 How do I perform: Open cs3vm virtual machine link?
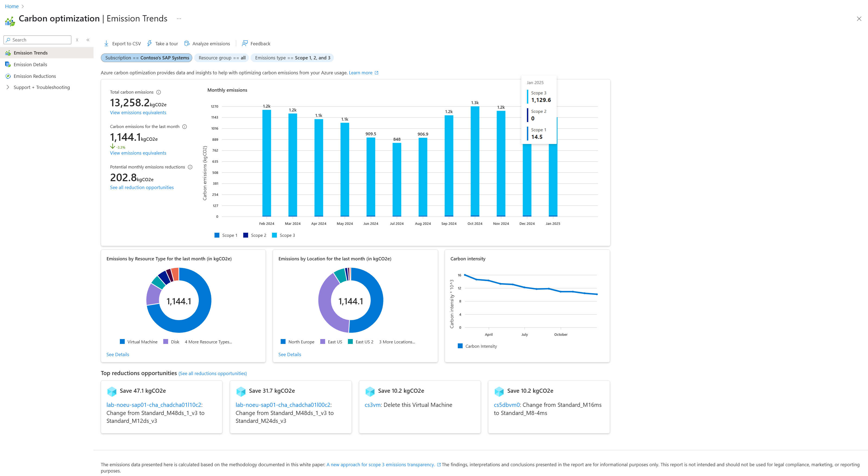click(372, 405)
